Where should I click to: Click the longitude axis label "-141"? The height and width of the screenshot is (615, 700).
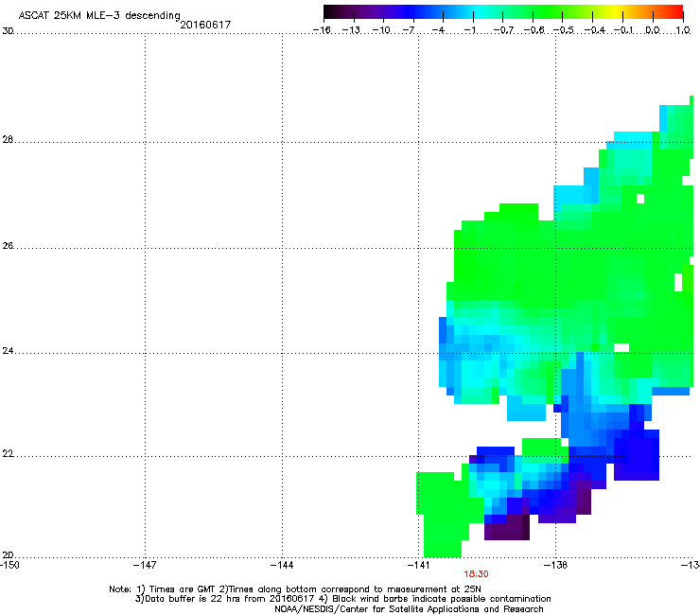[418, 565]
